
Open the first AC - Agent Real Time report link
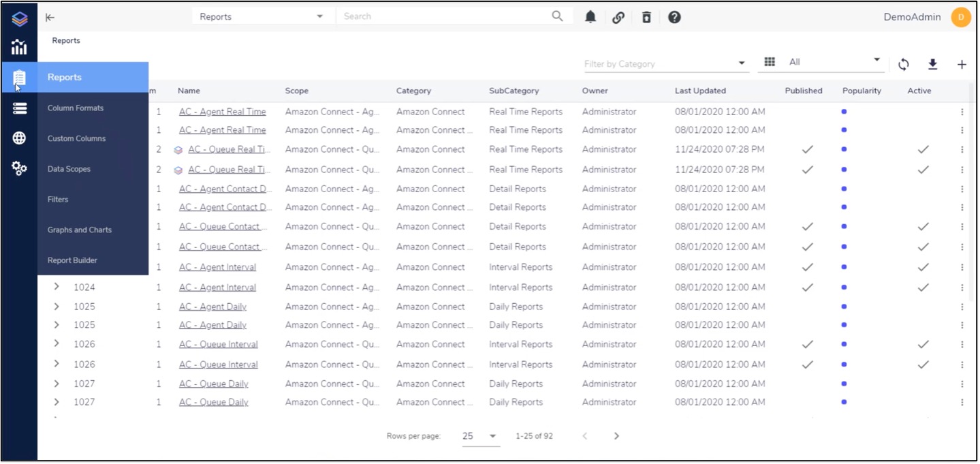(222, 112)
